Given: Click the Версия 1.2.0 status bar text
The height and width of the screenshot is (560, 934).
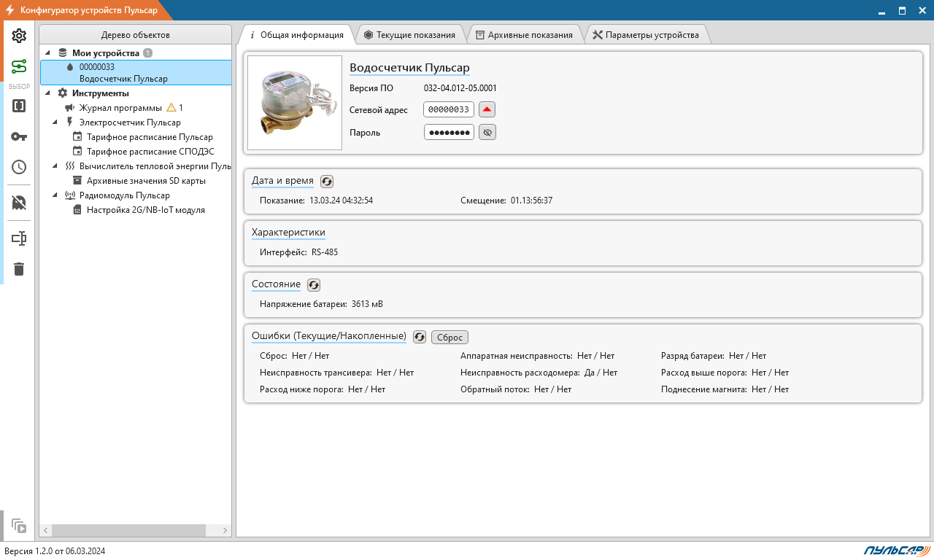Looking at the screenshot, I should 55,551.
